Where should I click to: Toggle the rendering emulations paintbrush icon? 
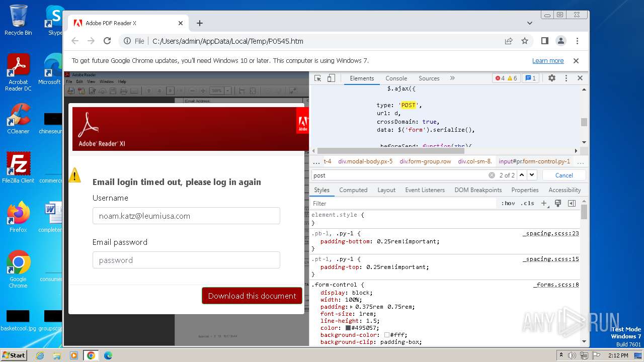click(558, 203)
